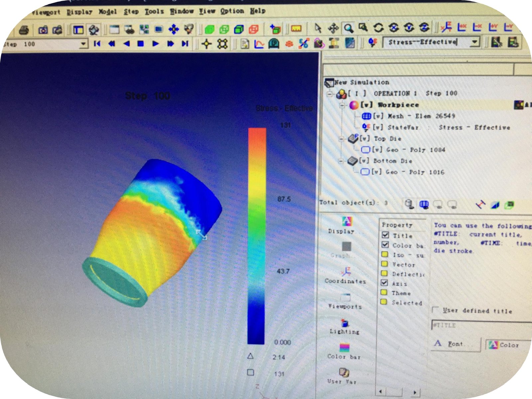The image size is (532, 399).
Task: Activate the zoom magnifier tool
Action: tap(348, 28)
